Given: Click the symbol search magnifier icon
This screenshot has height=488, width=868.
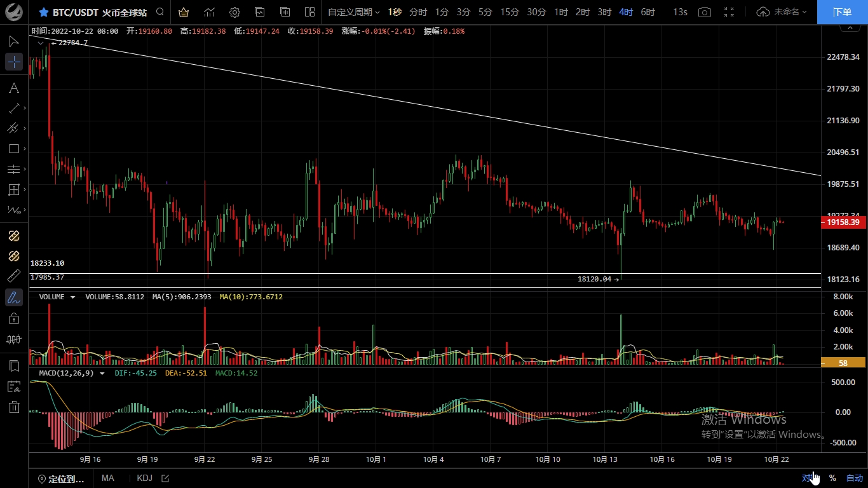Looking at the screenshot, I should pos(160,12).
